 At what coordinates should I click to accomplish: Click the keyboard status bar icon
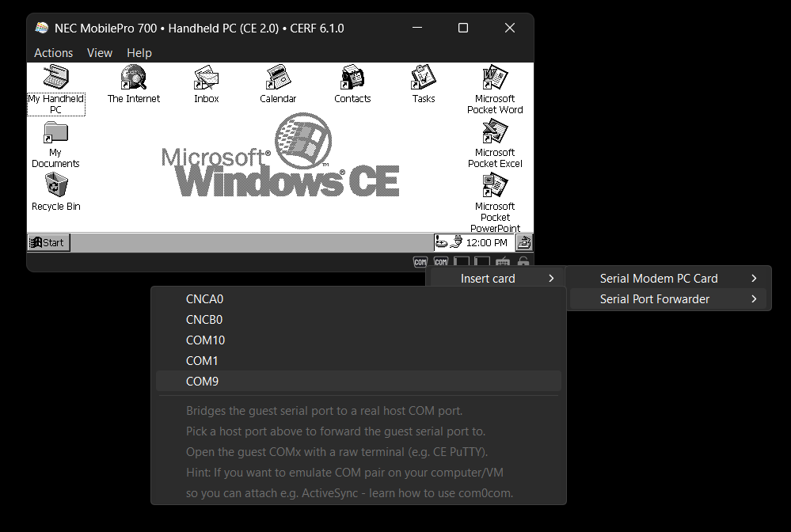point(503,262)
